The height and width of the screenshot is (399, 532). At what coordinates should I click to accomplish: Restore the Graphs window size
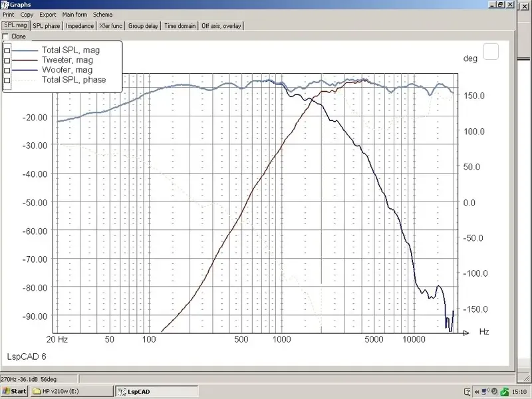[x=501, y=5]
